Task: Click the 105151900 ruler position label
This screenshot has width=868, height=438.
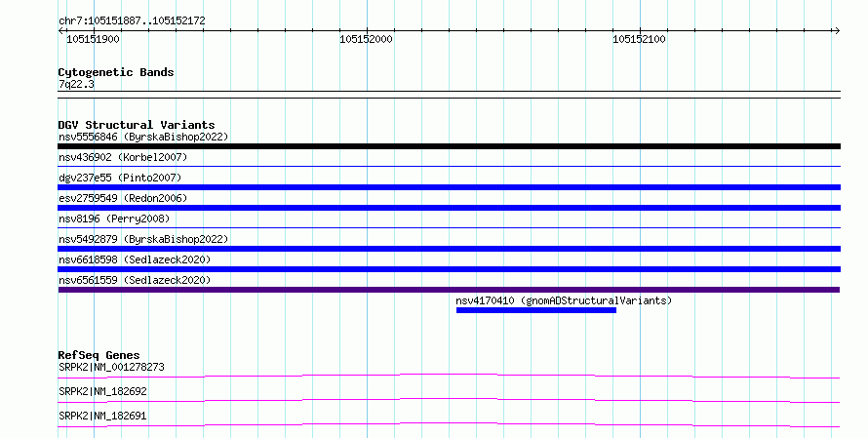Action: 93,39
